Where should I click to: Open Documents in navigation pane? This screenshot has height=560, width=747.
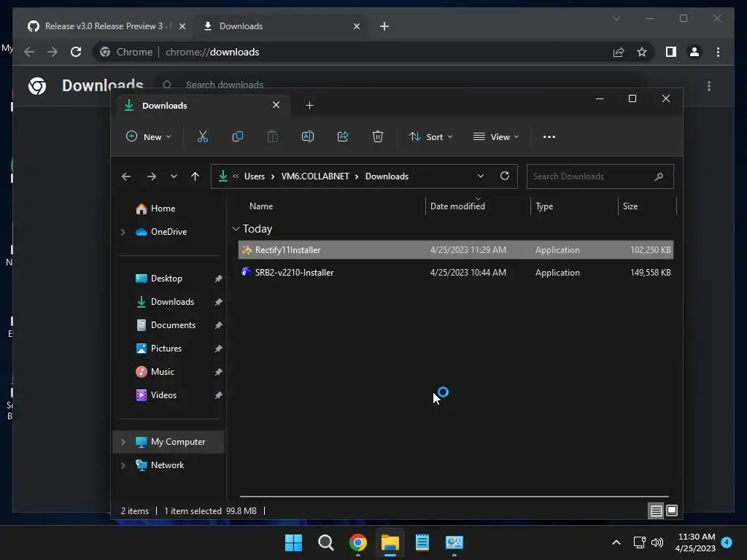pyautogui.click(x=173, y=325)
